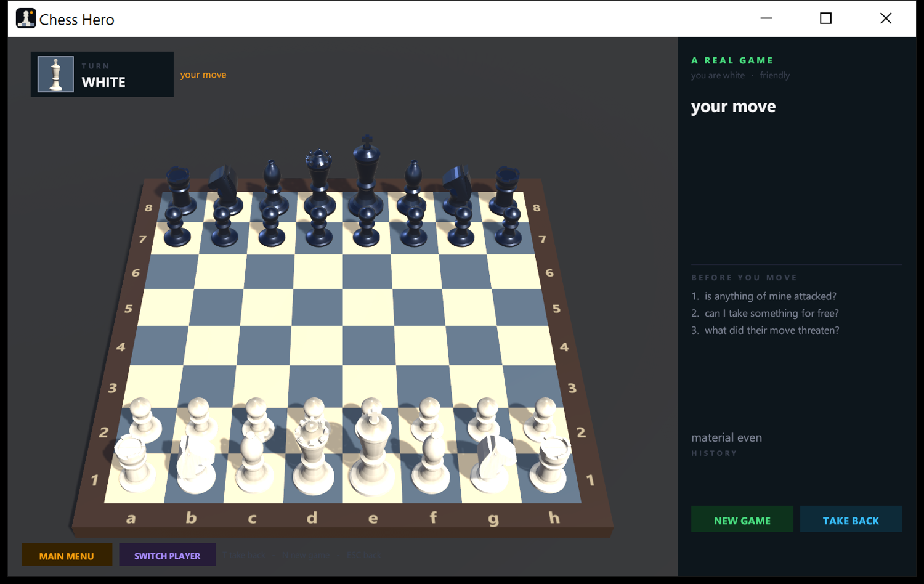Viewport: 924px width, 584px height.
Task: Click the empty d4 square
Action: (x=317, y=346)
